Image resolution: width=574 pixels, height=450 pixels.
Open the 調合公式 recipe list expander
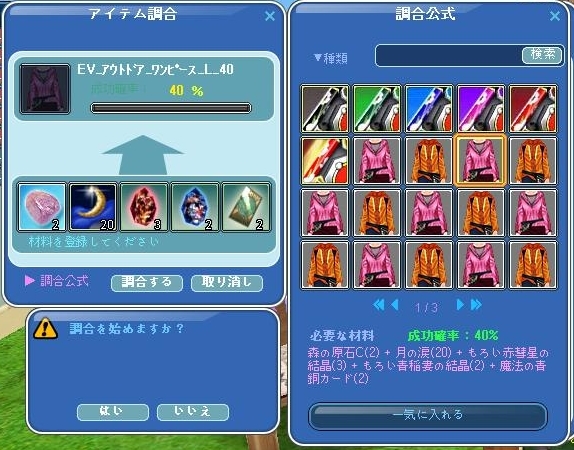pos(56,281)
